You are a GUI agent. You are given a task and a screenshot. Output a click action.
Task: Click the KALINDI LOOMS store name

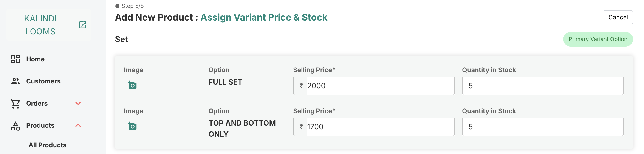point(40,25)
